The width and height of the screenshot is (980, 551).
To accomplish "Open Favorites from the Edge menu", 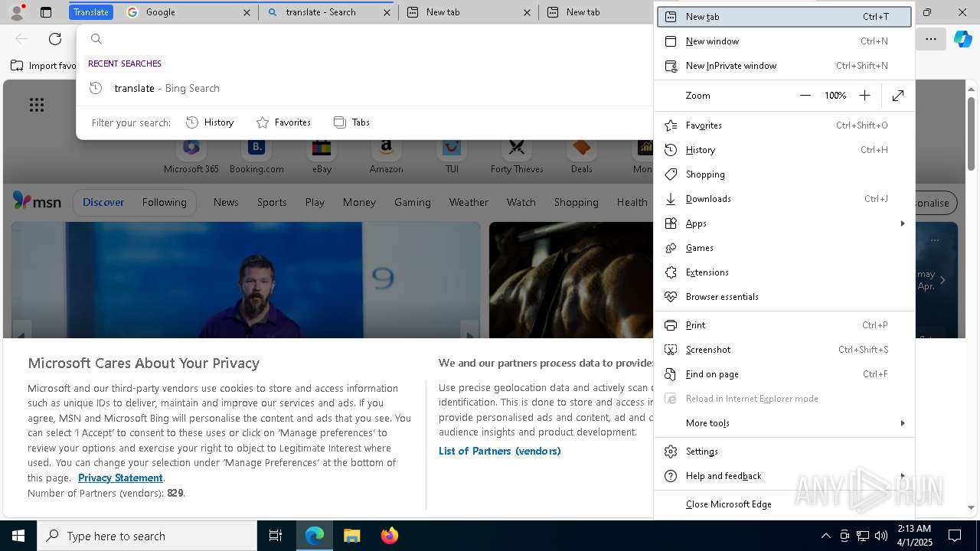I will tap(784, 126).
